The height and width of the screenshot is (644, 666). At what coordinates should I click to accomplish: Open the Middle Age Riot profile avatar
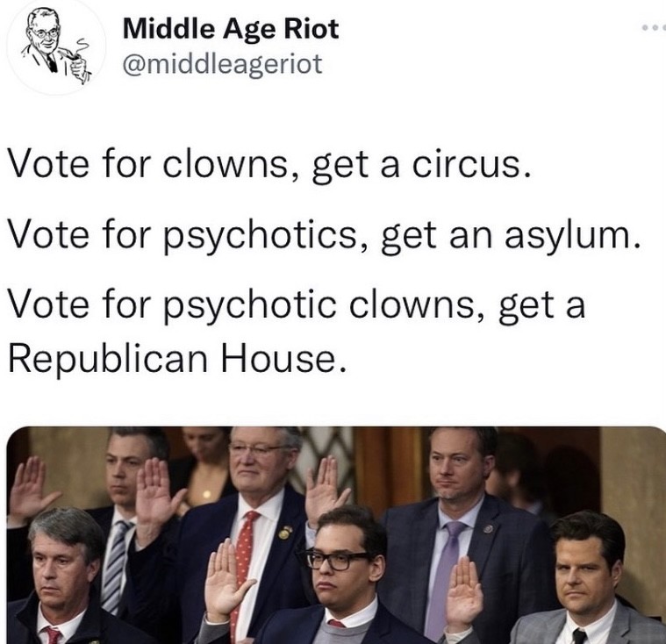pyautogui.click(x=56, y=47)
